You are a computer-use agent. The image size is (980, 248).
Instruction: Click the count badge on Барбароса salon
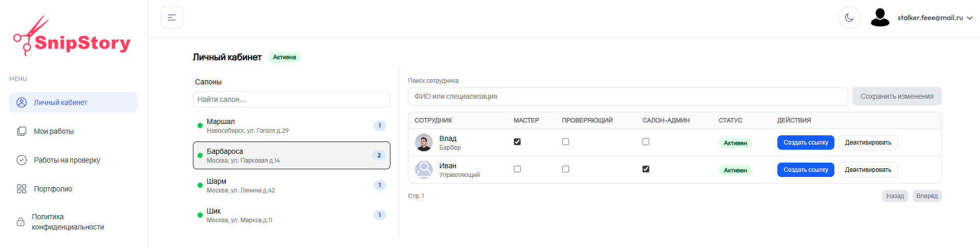click(x=379, y=155)
